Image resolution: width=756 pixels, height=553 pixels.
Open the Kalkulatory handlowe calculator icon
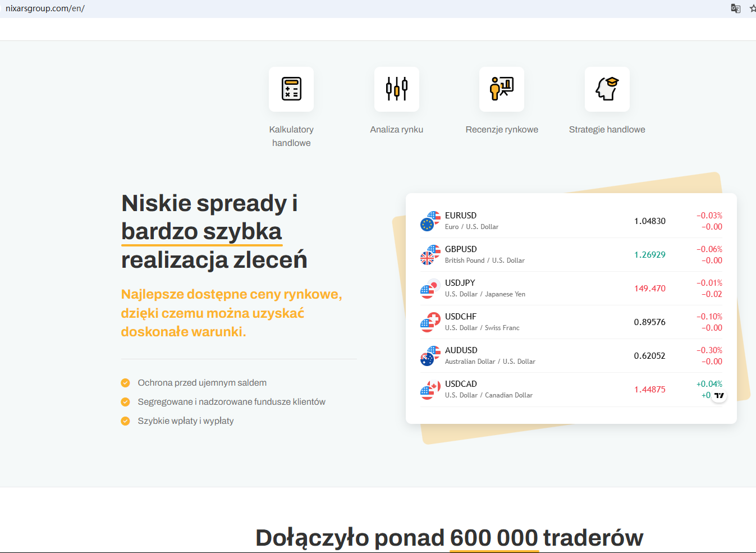(291, 89)
